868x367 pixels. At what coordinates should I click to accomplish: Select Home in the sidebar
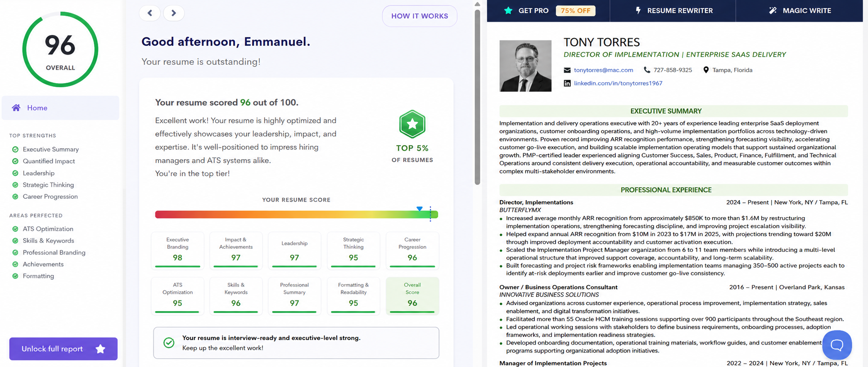[60, 108]
